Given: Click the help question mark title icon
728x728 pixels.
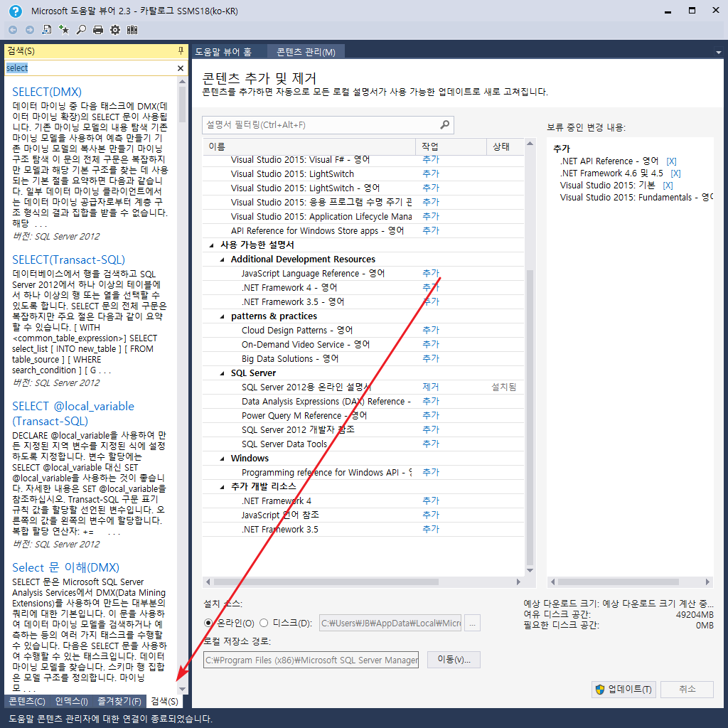Looking at the screenshot, I should (16, 11).
